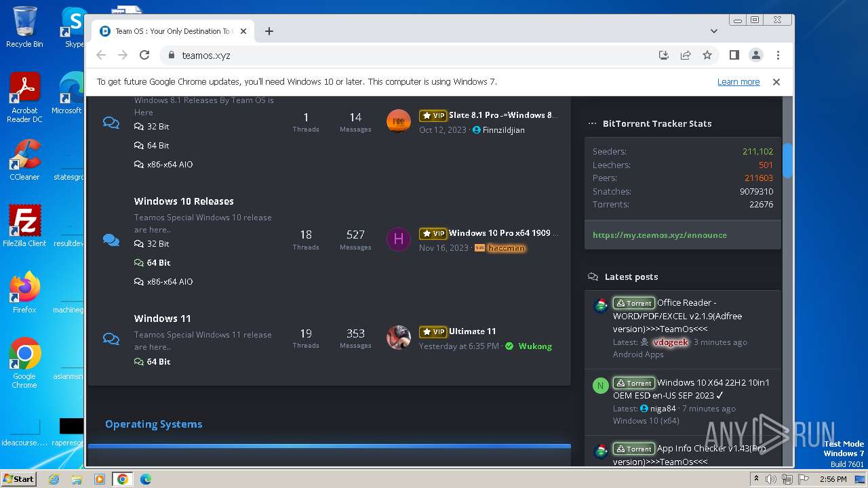Open Windows 10 64 Bit subforum

pyautogui.click(x=153, y=263)
